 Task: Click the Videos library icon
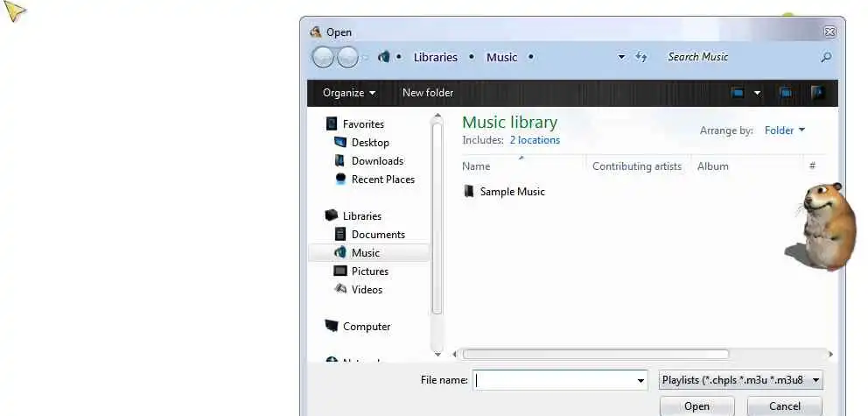coord(340,289)
